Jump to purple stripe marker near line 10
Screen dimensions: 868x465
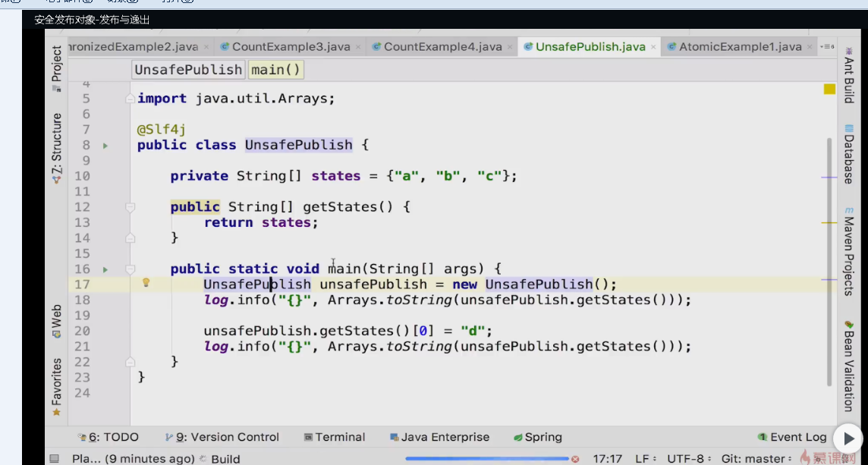(x=829, y=178)
